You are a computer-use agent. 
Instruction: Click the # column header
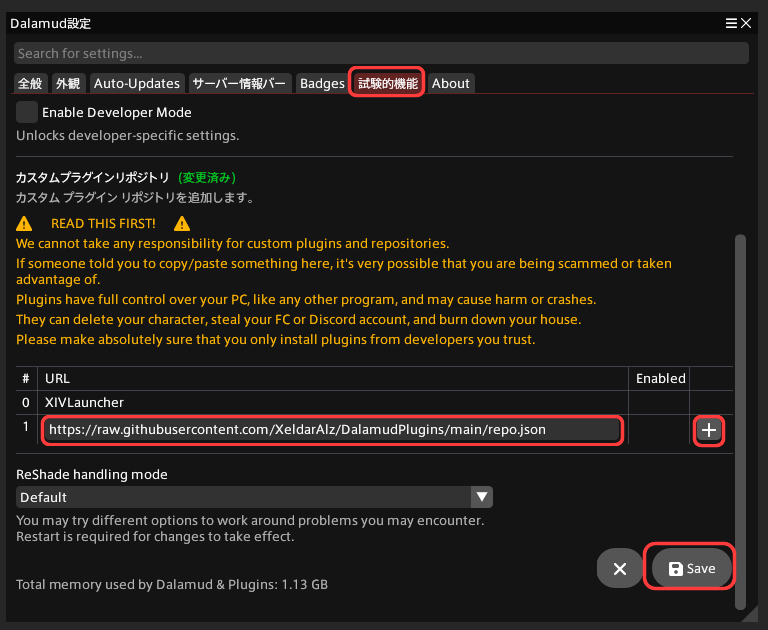26,378
